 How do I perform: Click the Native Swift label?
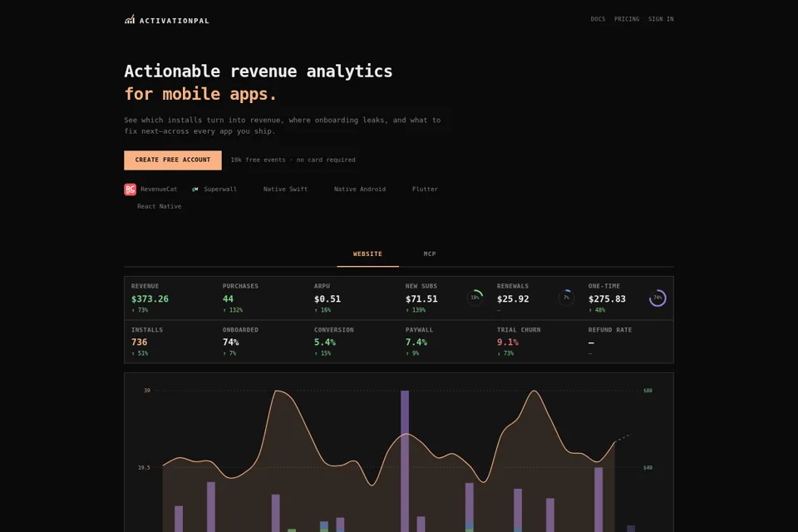(285, 189)
